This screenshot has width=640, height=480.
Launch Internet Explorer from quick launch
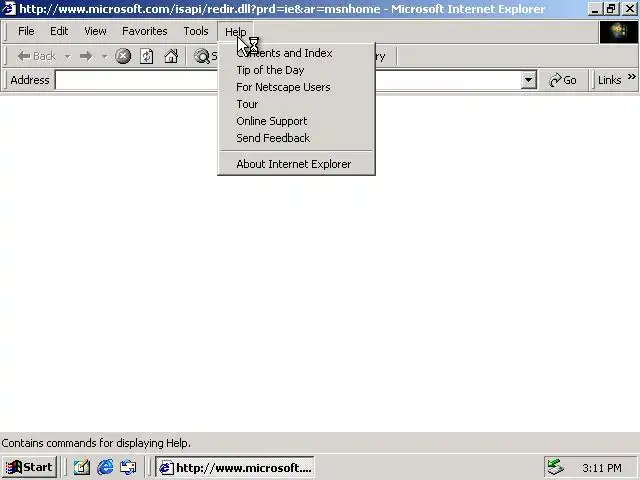(105, 467)
